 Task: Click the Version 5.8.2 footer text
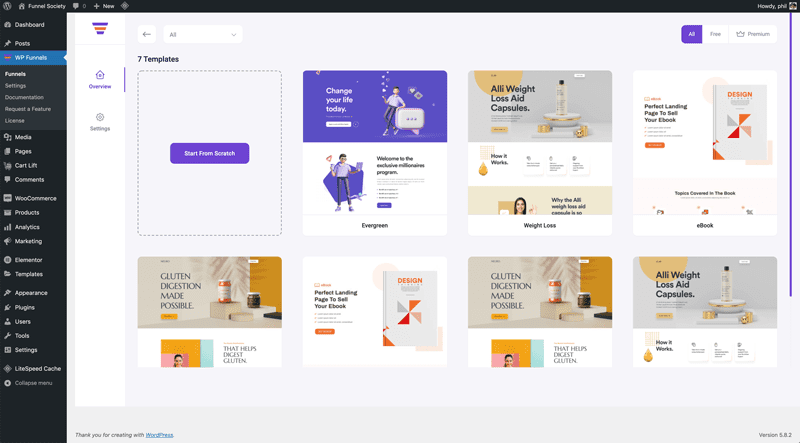coord(775,435)
